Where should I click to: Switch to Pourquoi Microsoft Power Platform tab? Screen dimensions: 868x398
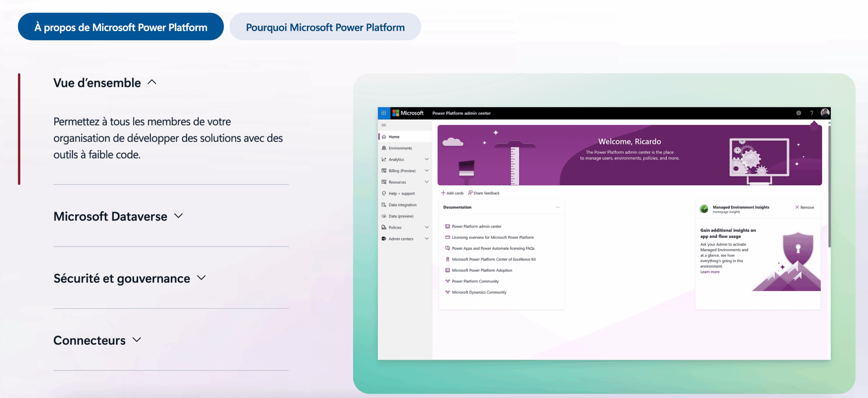click(x=325, y=27)
